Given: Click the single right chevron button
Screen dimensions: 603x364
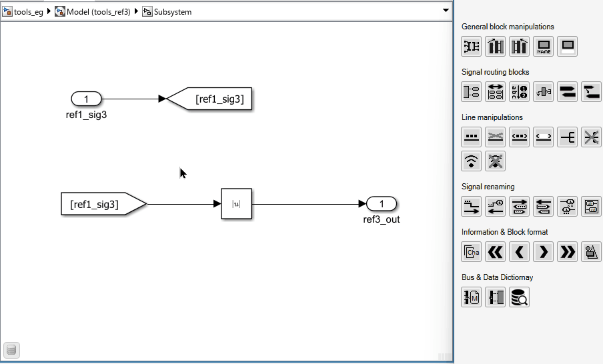Looking at the screenshot, I should [x=544, y=252].
